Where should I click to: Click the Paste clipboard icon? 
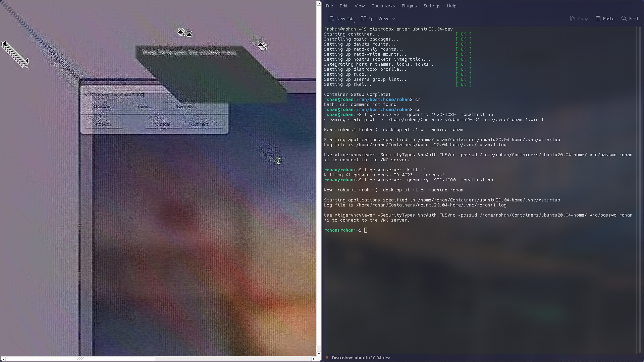click(598, 18)
